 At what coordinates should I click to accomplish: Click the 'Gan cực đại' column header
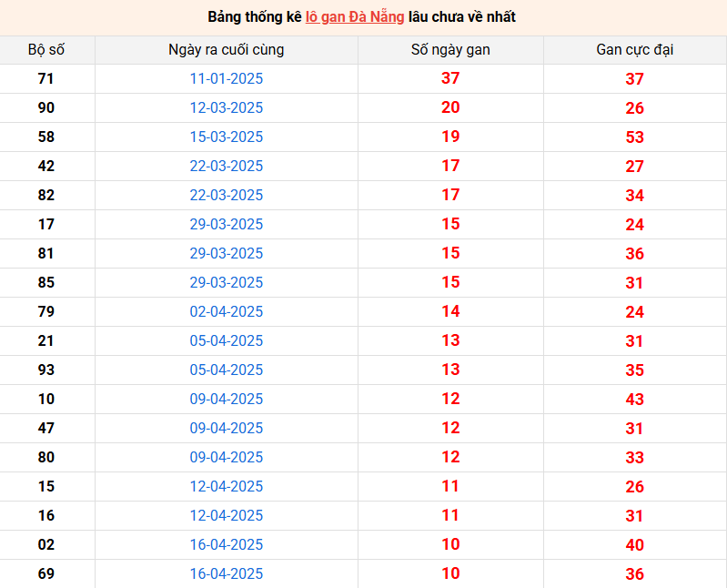pos(635,50)
